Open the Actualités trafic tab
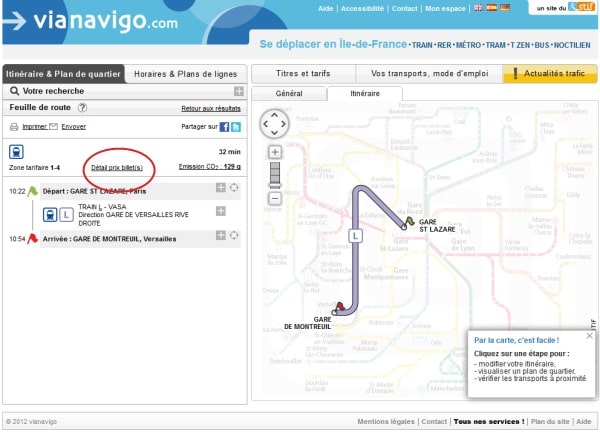Image resolution: width=600 pixels, height=433 pixels. pos(550,73)
